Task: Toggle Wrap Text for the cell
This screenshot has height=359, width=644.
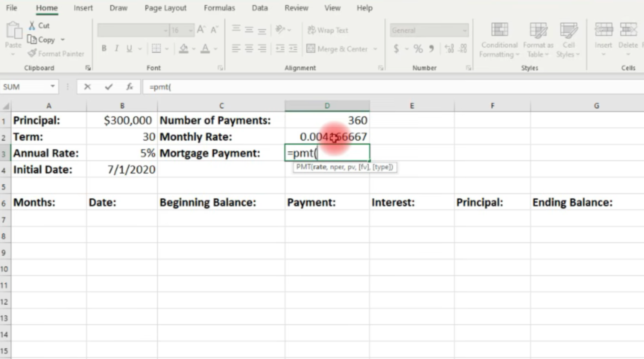Action: [x=328, y=30]
